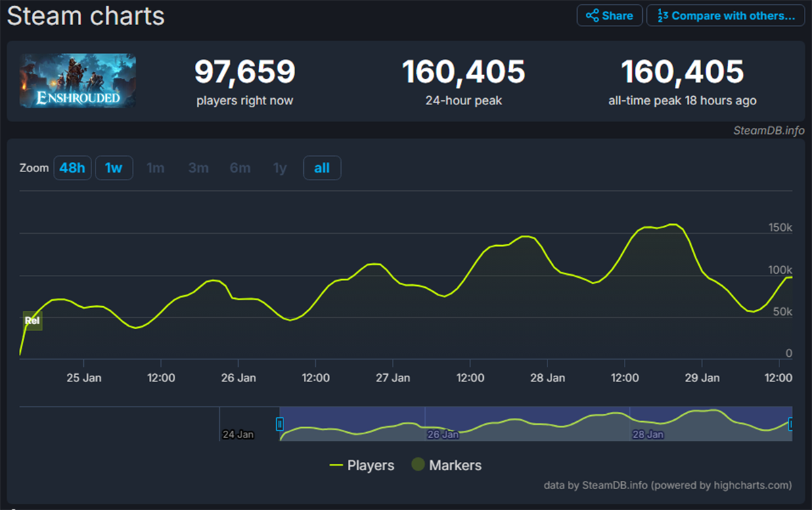Click the all-time peak 160,405 figure

pyautogui.click(x=682, y=72)
